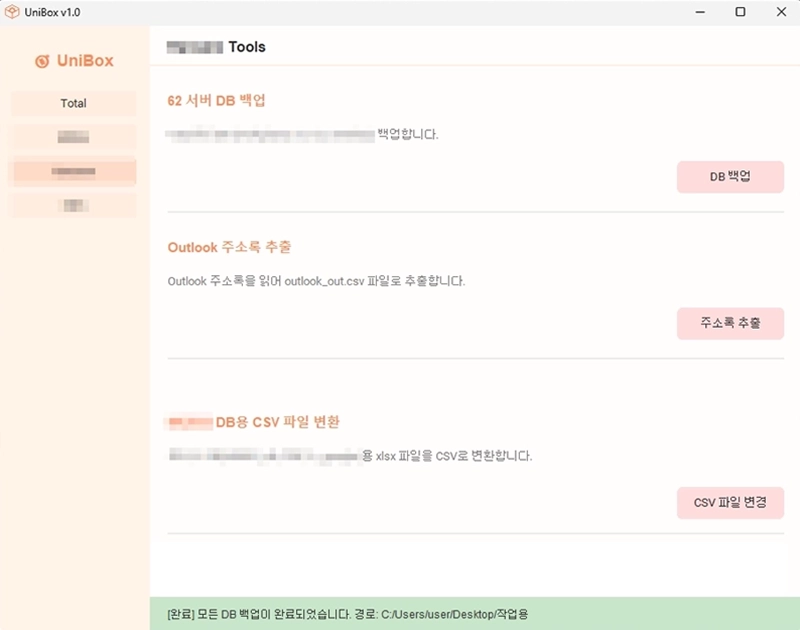The width and height of the screenshot is (800, 630).
Task: Click the Outlook 주소록 추출 heading
Action: [x=229, y=247]
